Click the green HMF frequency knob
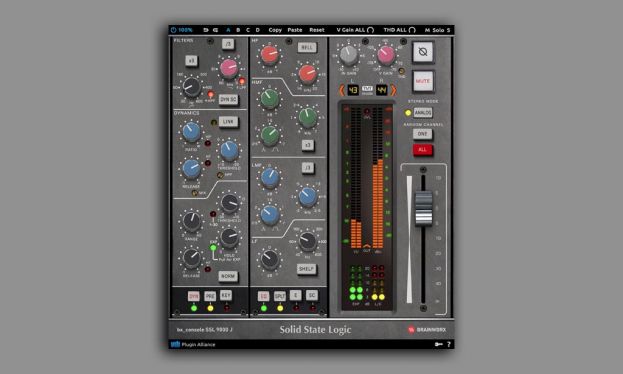Image resolution: width=623 pixels, height=374 pixels. click(308, 117)
